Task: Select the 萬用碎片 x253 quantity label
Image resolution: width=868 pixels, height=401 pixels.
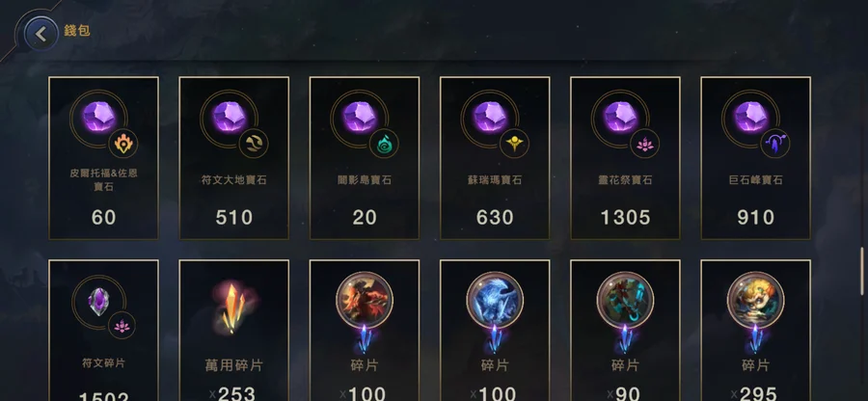Action: (232, 394)
